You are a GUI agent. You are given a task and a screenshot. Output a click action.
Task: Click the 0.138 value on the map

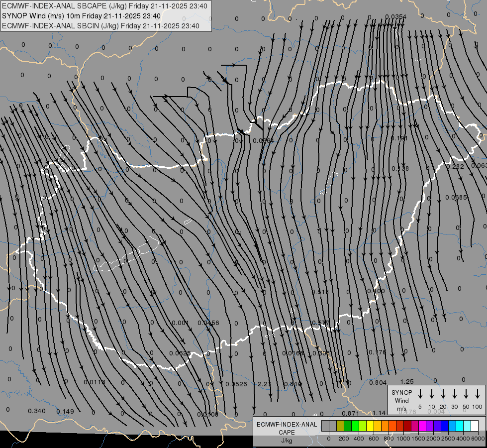[x=400, y=169]
